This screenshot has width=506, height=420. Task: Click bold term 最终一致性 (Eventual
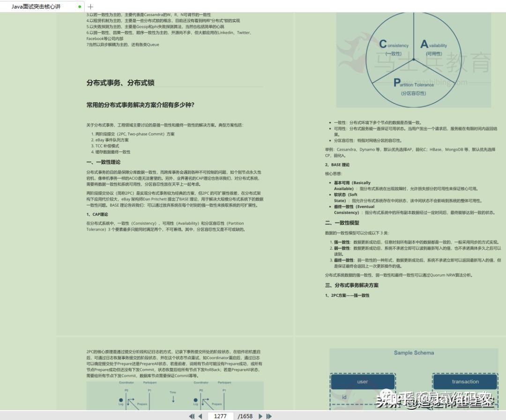pyautogui.click(x=354, y=207)
